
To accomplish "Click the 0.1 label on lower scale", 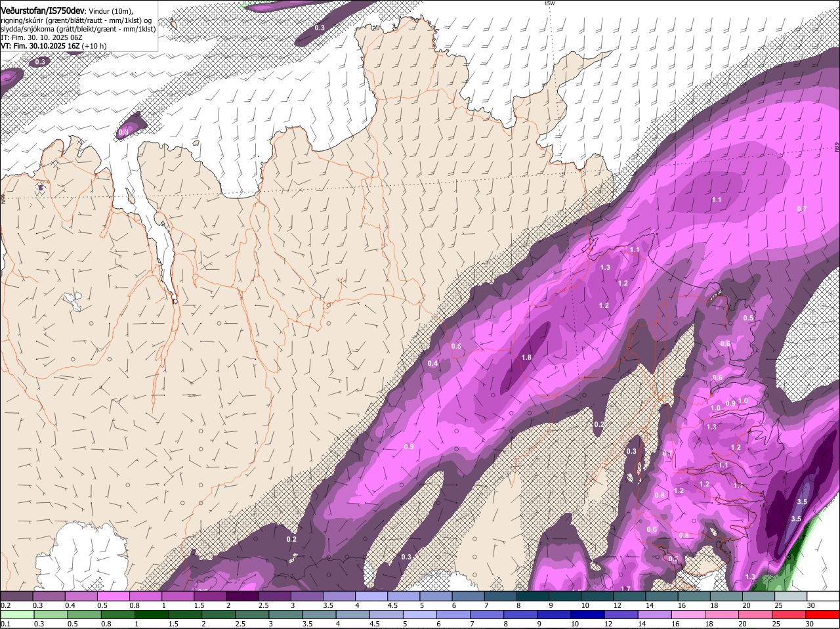I will tap(5, 624).
